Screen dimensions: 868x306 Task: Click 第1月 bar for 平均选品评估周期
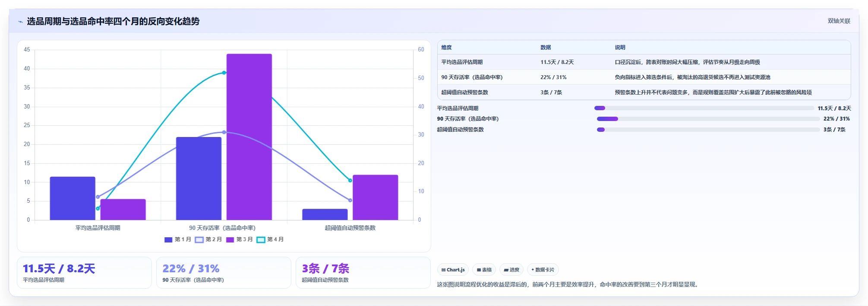[73, 198]
